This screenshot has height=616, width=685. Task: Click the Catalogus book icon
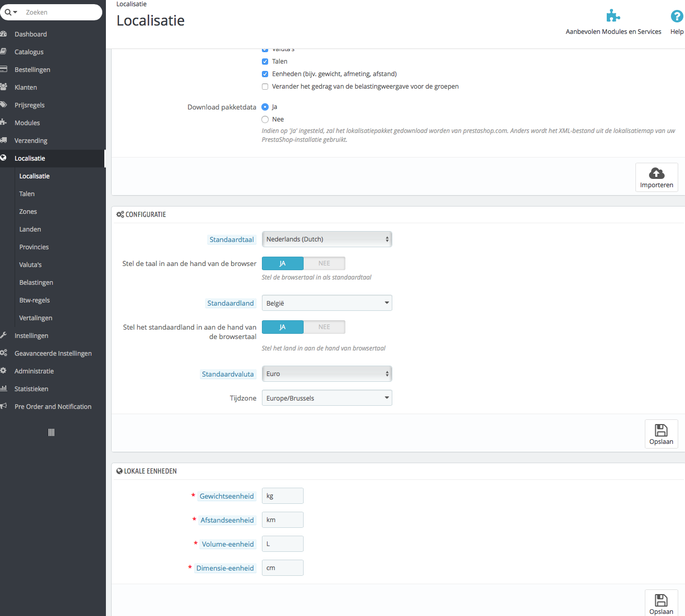4,52
